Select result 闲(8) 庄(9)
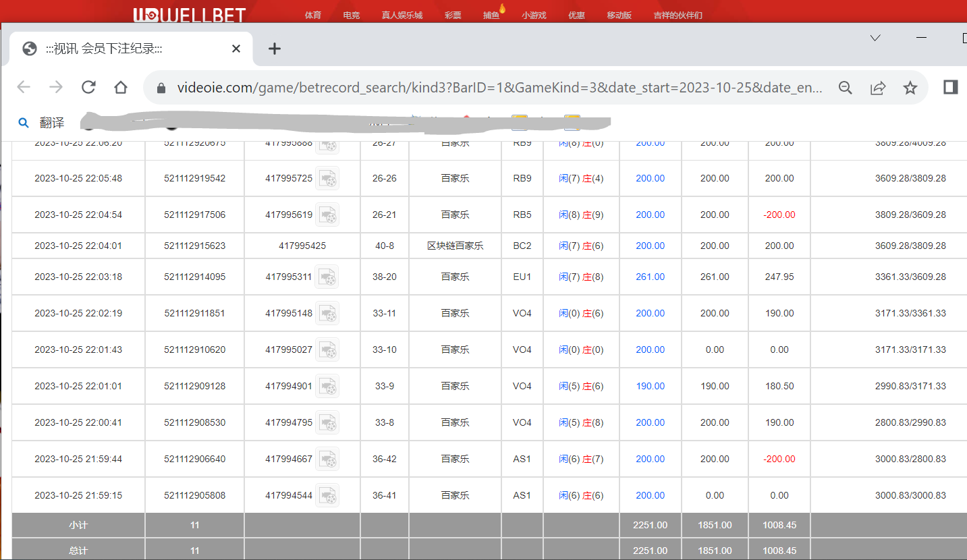The image size is (967, 560). click(x=581, y=215)
